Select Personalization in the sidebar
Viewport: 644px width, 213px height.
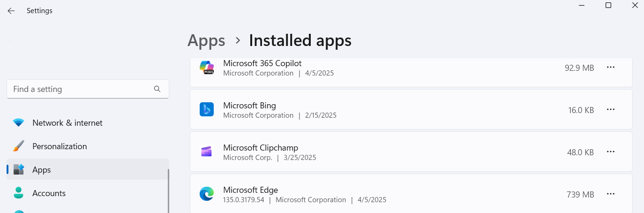pos(60,146)
